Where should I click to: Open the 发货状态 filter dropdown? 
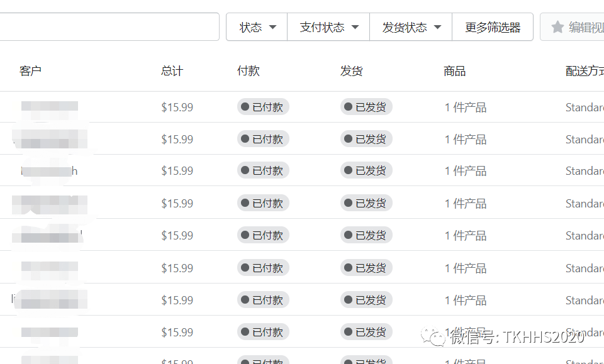click(411, 27)
